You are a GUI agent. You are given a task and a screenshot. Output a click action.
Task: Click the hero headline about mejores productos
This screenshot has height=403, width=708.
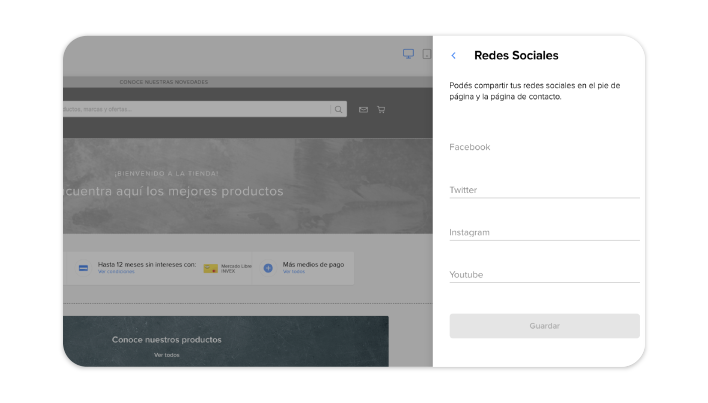coord(173,191)
